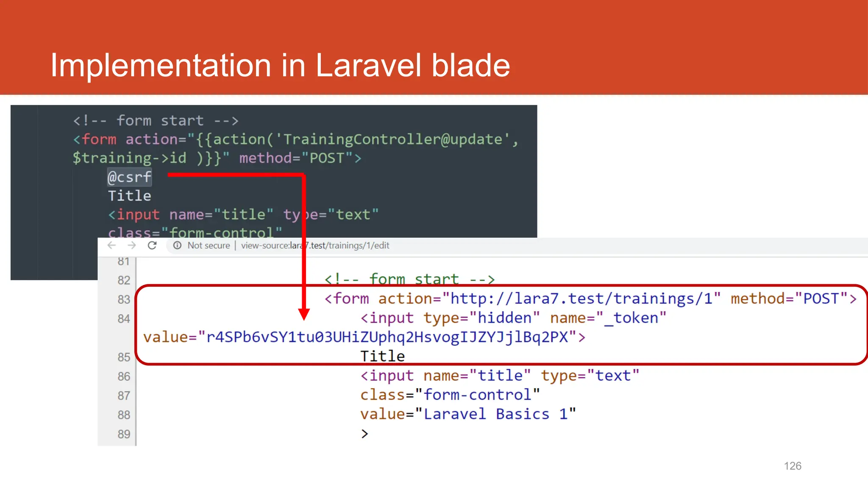Click TrainingController@update form action line
Screen dimensions: 868x488
(296, 139)
